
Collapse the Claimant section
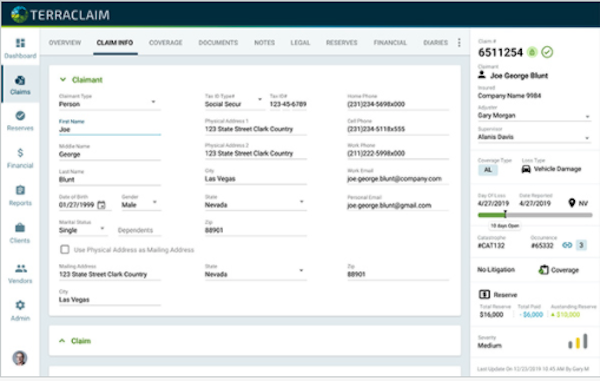click(81, 80)
